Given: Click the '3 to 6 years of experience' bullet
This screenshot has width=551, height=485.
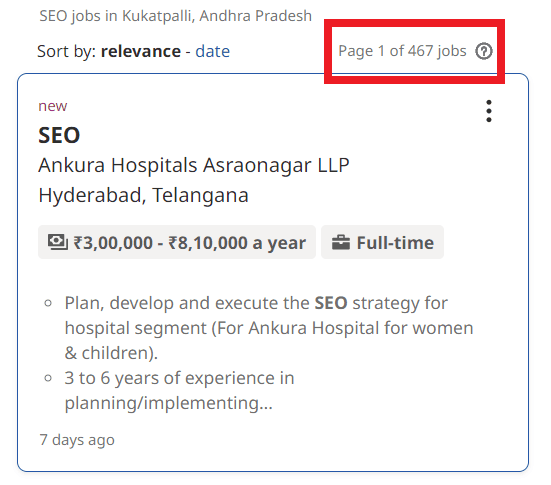Looking at the screenshot, I should coord(179,390).
